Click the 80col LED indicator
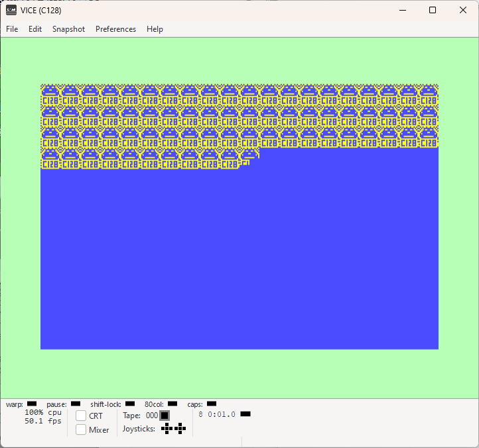Screen dimensions: 479x448 172,404
